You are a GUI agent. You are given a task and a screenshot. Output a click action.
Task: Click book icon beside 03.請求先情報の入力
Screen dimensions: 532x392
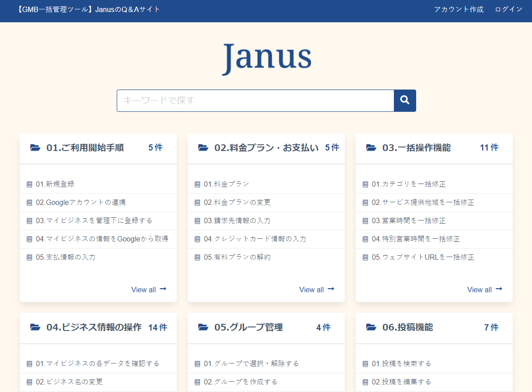pos(197,221)
